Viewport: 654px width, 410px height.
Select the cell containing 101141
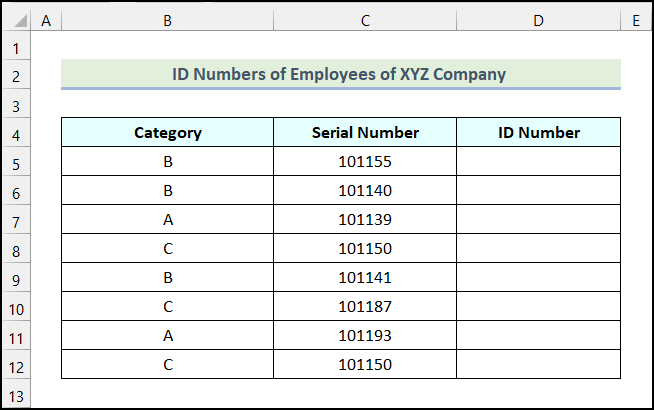[x=365, y=278]
